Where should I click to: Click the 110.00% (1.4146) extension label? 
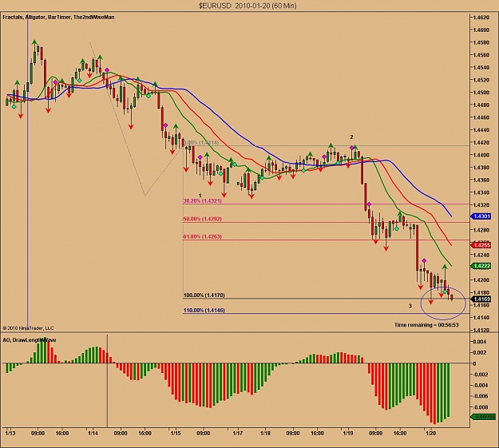click(x=204, y=310)
